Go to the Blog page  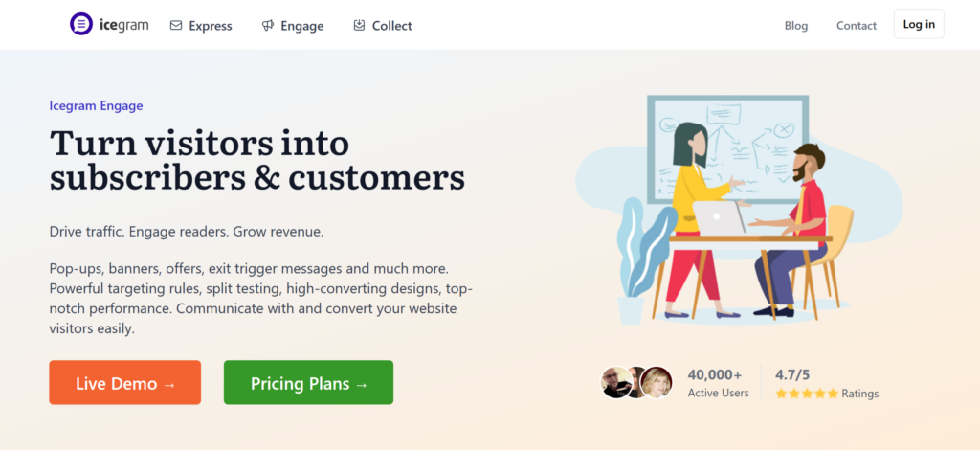pyautogui.click(x=796, y=26)
